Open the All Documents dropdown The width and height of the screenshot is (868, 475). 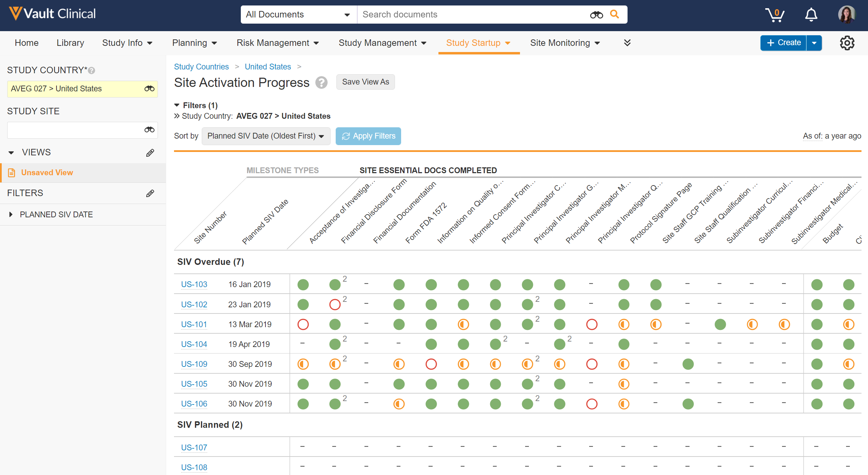[298, 14]
